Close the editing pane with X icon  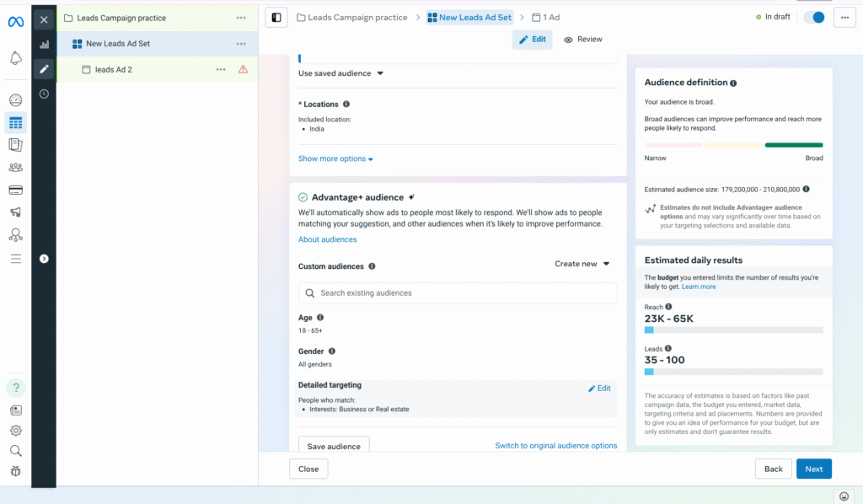(x=44, y=20)
